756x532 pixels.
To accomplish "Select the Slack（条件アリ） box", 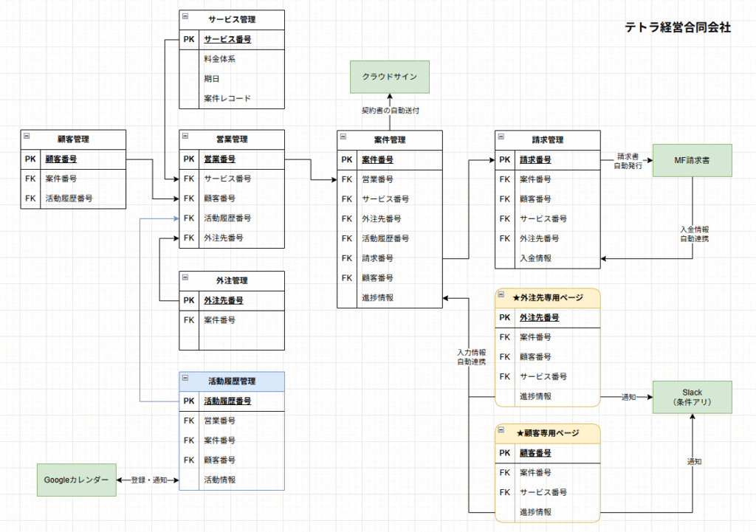I will [692, 397].
